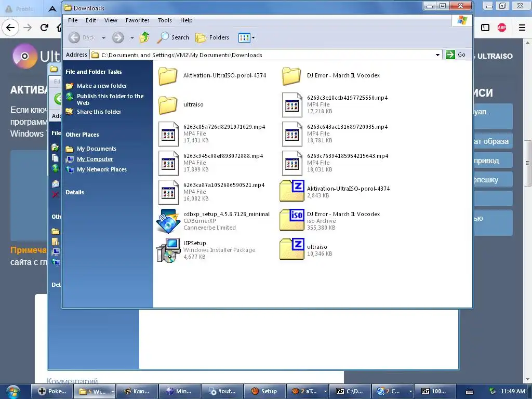Toggle the Folders pane button
The image size is (532, 399).
click(212, 37)
